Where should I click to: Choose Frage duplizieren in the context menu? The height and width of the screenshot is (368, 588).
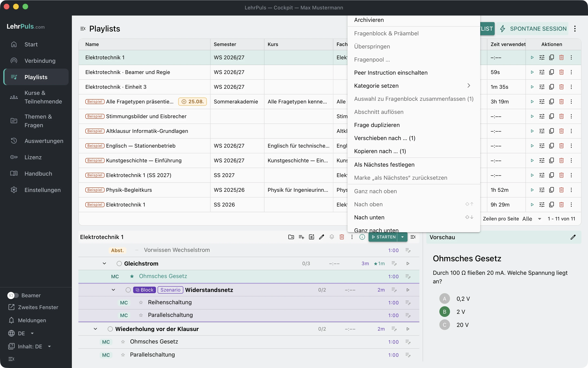point(414,125)
